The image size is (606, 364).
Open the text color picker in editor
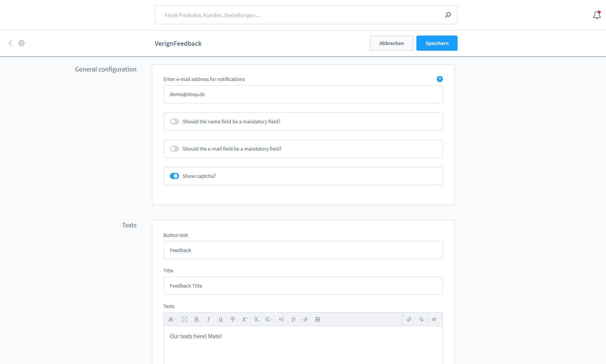(184, 319)
